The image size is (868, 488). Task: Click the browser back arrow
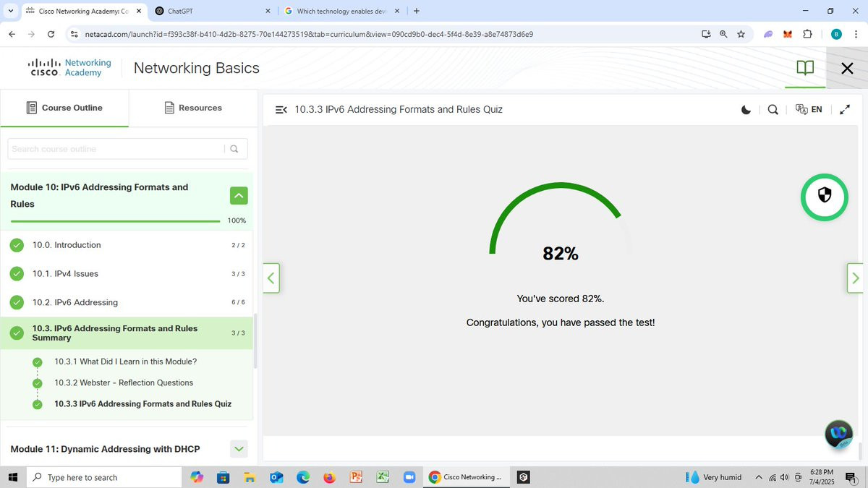(x=12, y=34)
